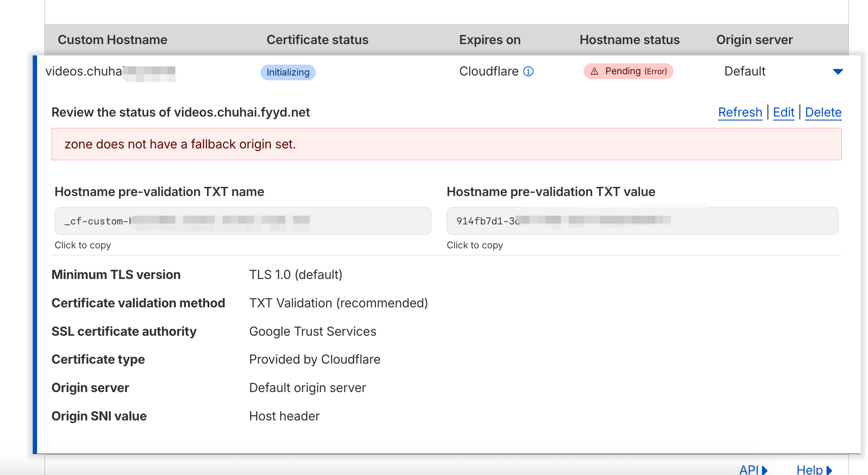Click the TLS 1.0 (default) value
Image resolution: width=868 pixels, height=475 pixels.
(x=296, y=275)
